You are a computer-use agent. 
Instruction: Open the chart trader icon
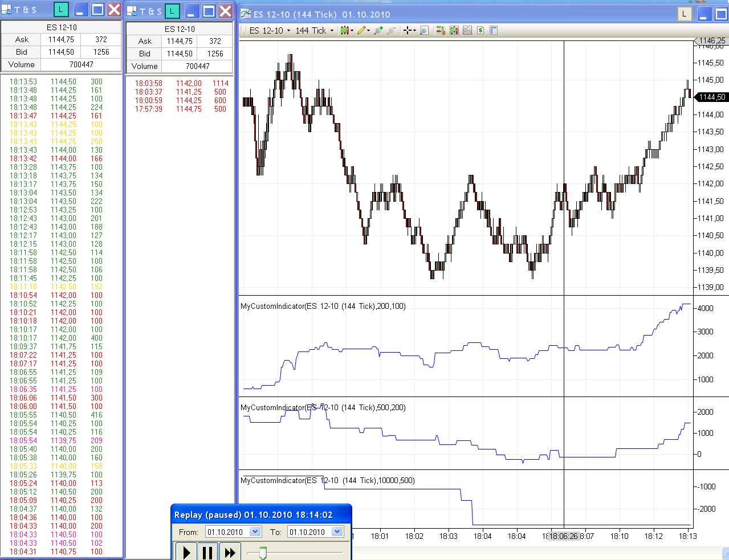[441, 31]
